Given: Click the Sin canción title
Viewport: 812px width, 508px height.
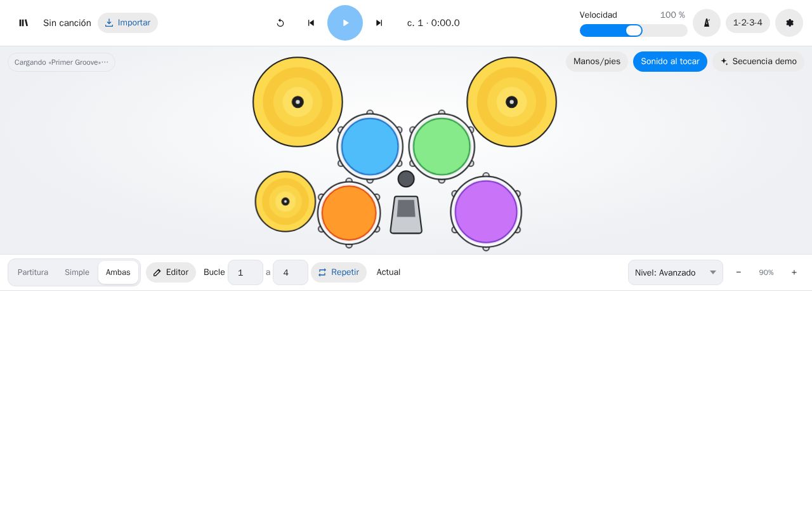Looking at the screenshot, I should tap(67, 23).
